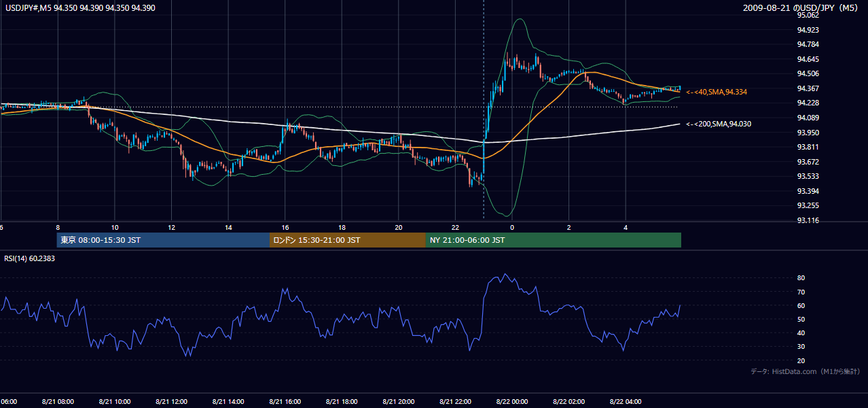Click bottom time label 8/22 00:00
This screenshot has width=868, height=408.
[x=511, y=402]
